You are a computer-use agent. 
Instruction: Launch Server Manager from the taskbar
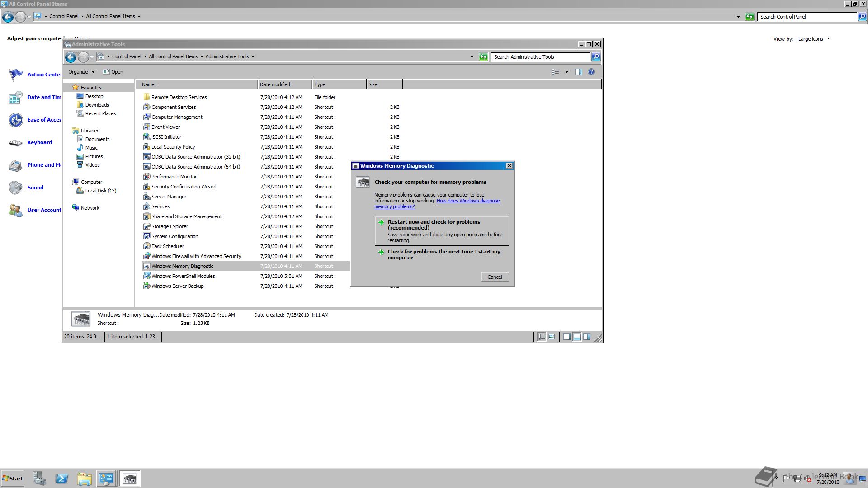click(40, 479)
